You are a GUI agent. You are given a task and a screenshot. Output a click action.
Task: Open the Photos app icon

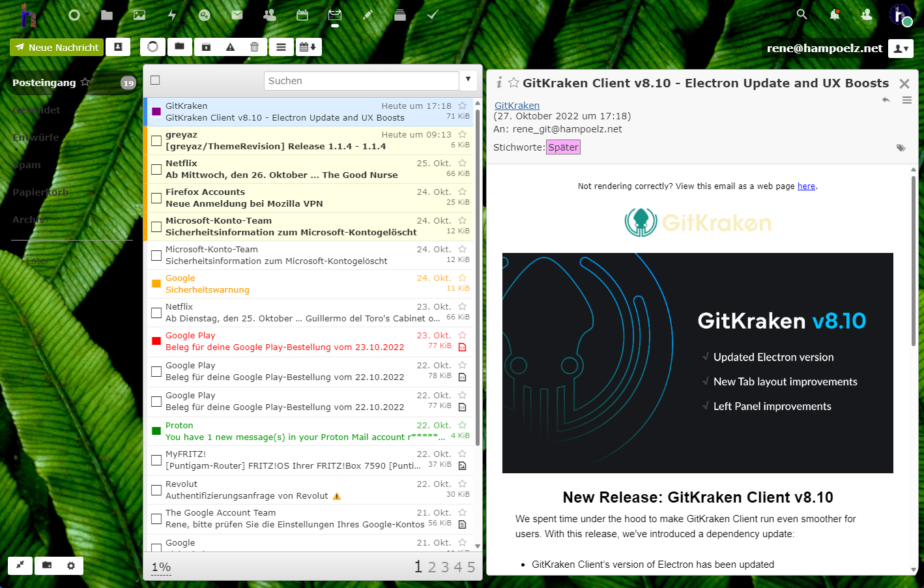click(x=139, y=15)
